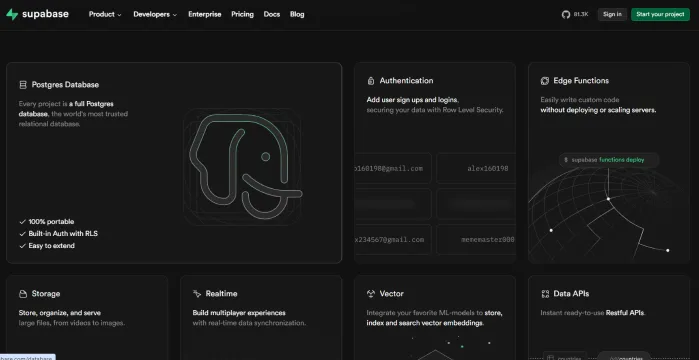The height and width of the screenshot is (360, 699).
Task: Click the browser status bar URL preview
Action: [x=28, y=357]
